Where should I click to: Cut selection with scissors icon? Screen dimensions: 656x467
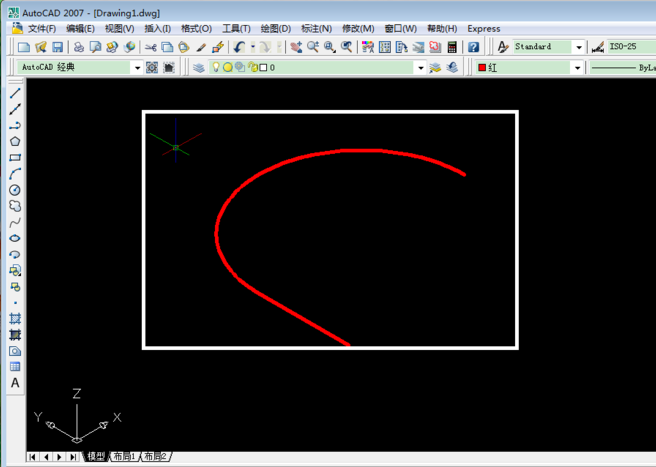tap(151, 47)
